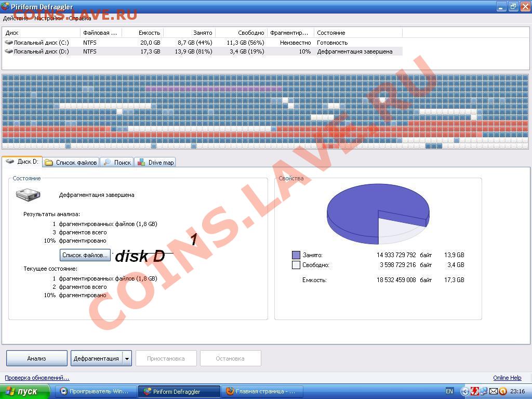
Task: Click the Свободно white color swatch
Action: click(296, 265)
